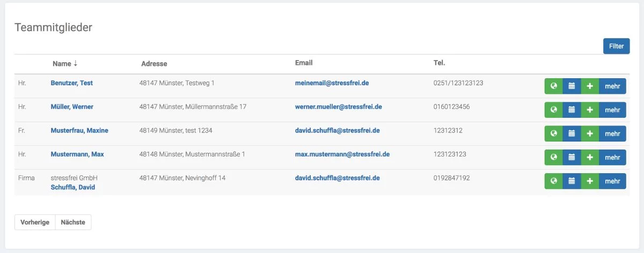
Task: Sort by Name column header
Action: coord(65,63)
